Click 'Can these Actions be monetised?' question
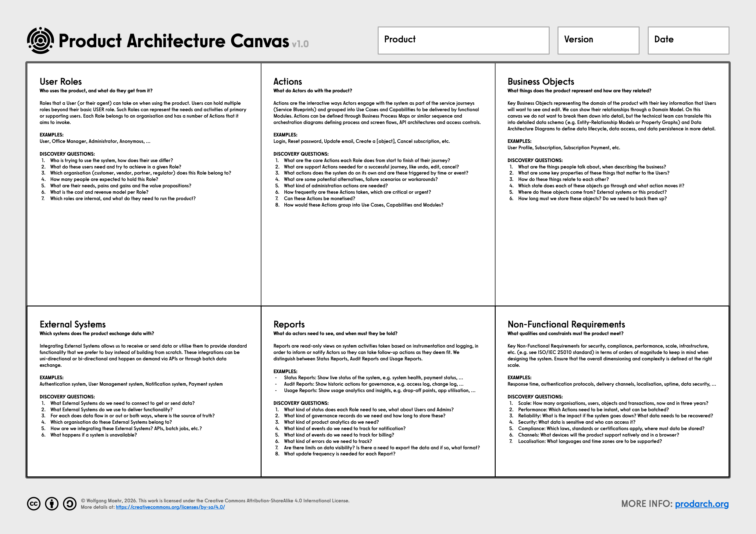Screen dimensions: 756x534 [319, 199]
